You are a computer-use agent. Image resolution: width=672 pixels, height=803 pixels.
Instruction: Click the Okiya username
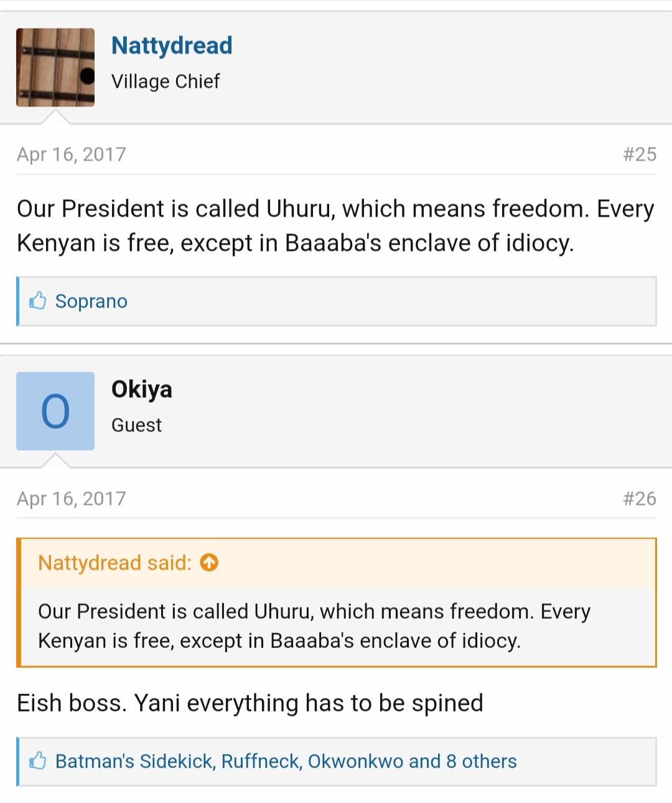pyautogui.click(x=142, y=389)
